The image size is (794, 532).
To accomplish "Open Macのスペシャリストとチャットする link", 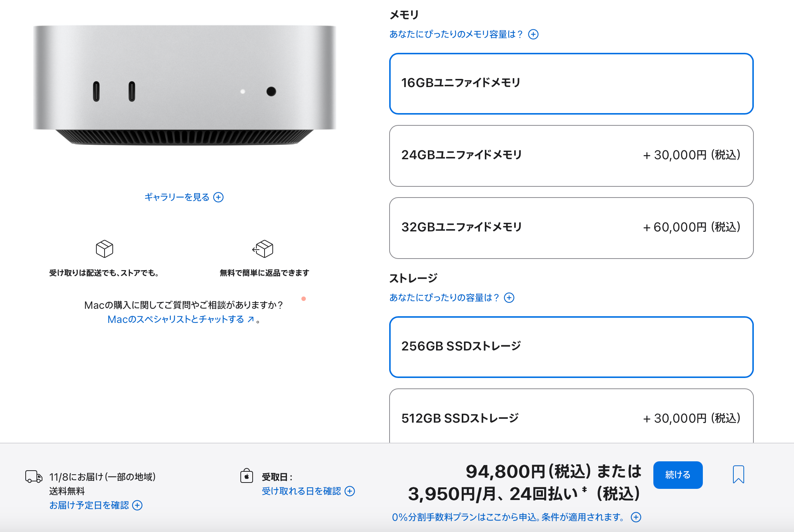I will pyautogui.click(x=181, y=319).
